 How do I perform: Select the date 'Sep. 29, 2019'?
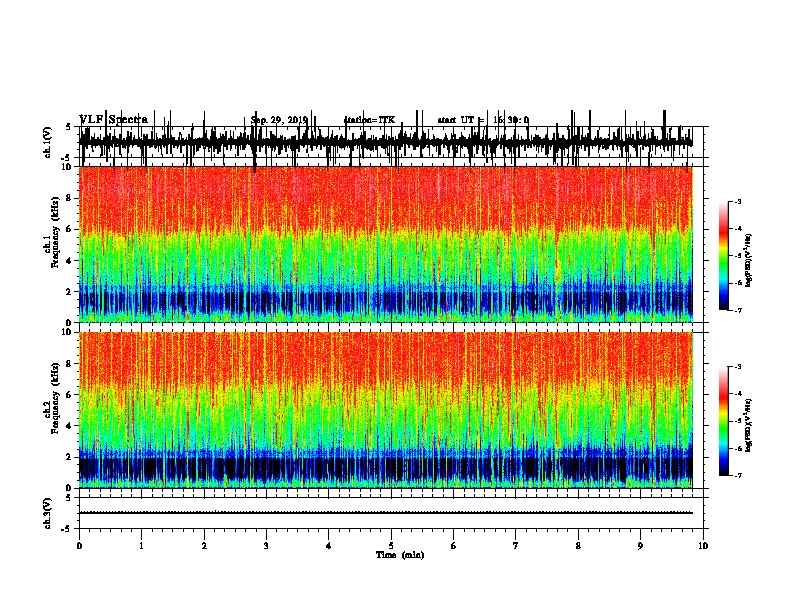[279, 120]
